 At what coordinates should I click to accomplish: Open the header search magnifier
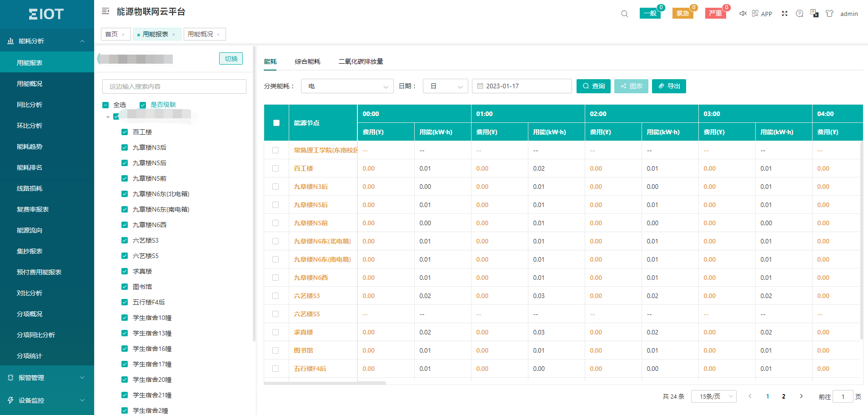tap(625, 14)
